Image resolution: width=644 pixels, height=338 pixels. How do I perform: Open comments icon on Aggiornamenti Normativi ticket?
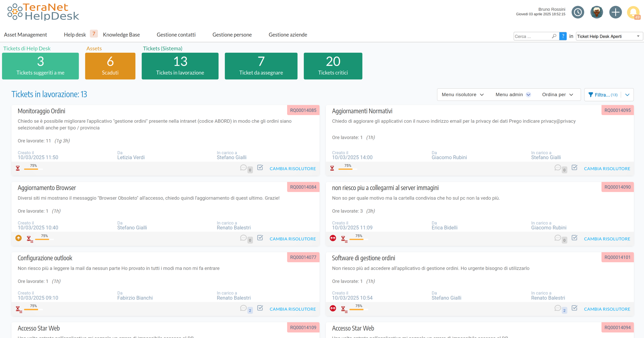557,168
